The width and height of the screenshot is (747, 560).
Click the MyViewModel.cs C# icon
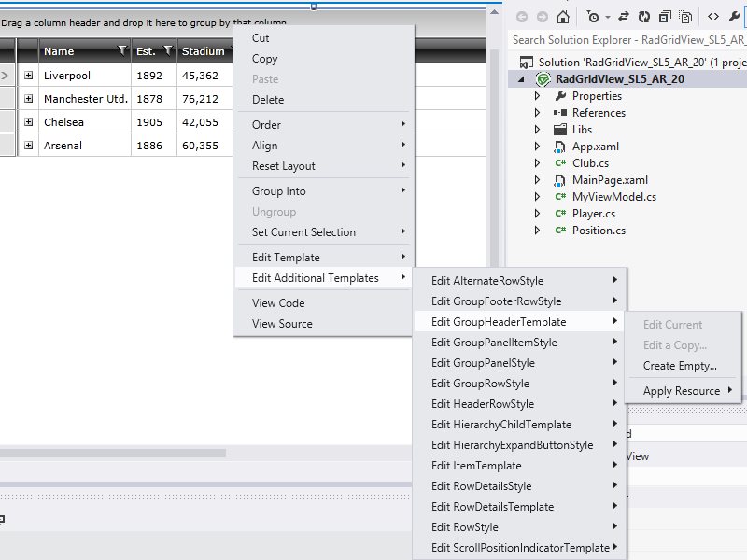[560, 196]
